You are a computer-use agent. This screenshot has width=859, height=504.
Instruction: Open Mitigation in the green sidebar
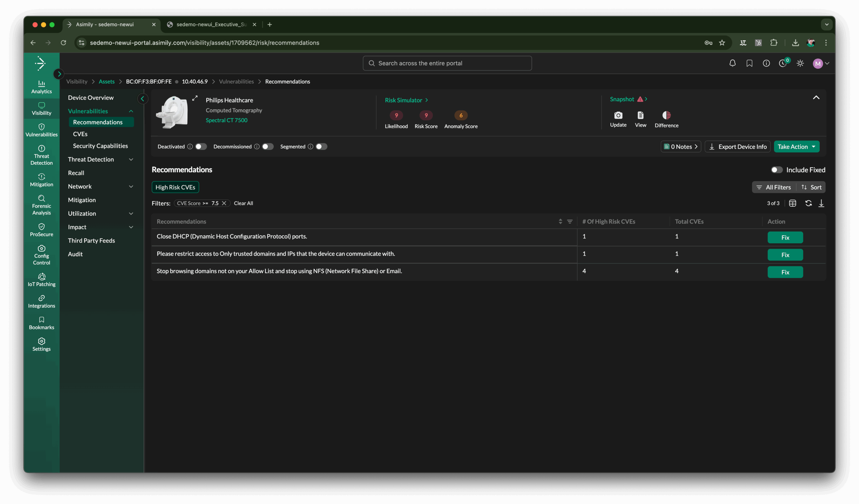click(41, 180)
